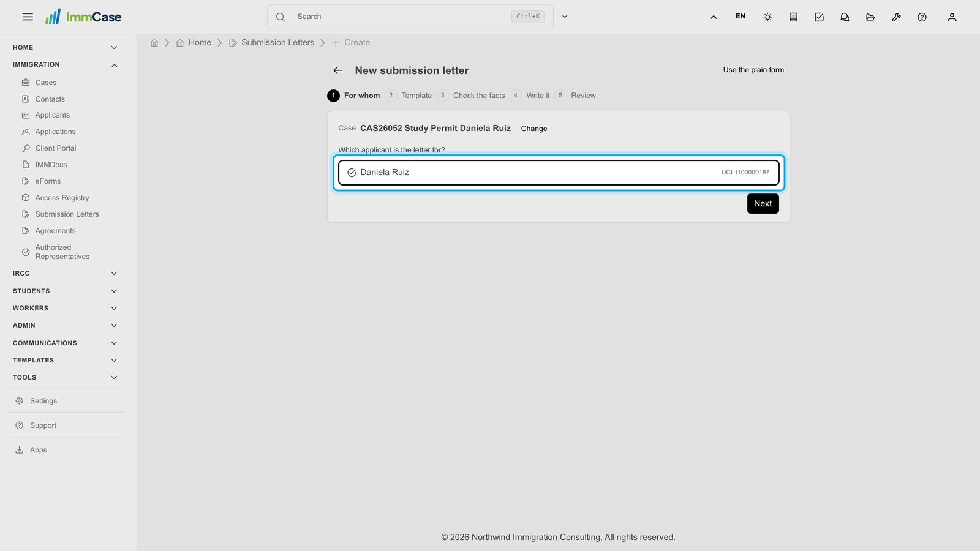980x551 pixels.
Task: Open the folder icon in top bar
Action: coord(870,17)
